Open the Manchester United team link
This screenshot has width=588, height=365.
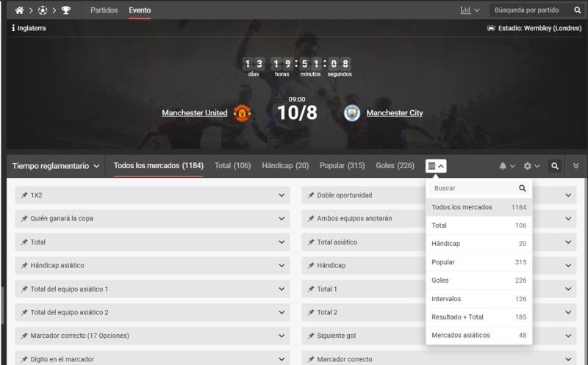pyautogui.click(x=195, y=113)
